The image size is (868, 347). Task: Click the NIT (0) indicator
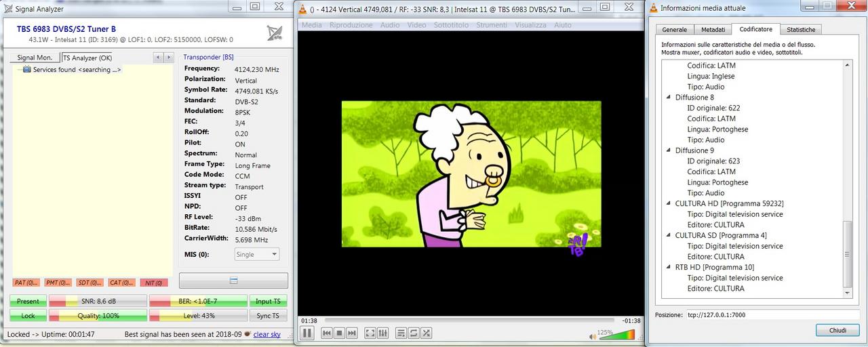(x=155, y=283)
